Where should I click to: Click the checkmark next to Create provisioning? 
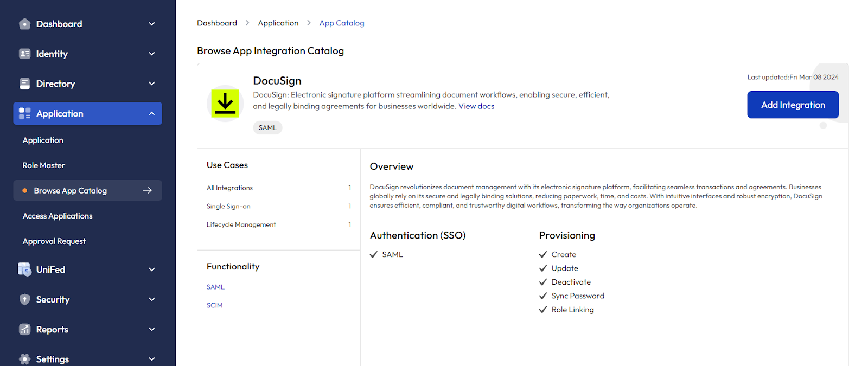[543, 254]
